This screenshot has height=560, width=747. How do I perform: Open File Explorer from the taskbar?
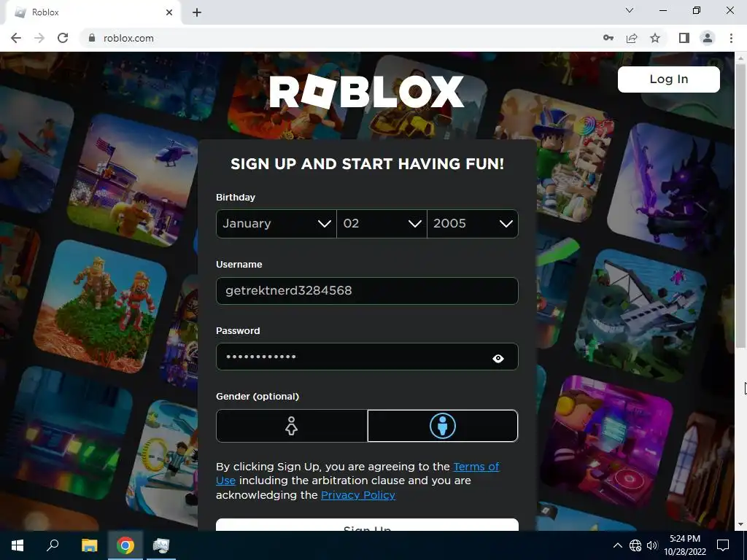(89, 545)
